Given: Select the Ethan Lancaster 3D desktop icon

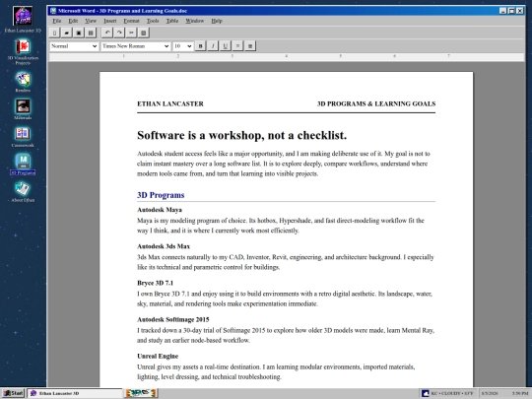Looking at the screenshot, I should coord(23,20).
